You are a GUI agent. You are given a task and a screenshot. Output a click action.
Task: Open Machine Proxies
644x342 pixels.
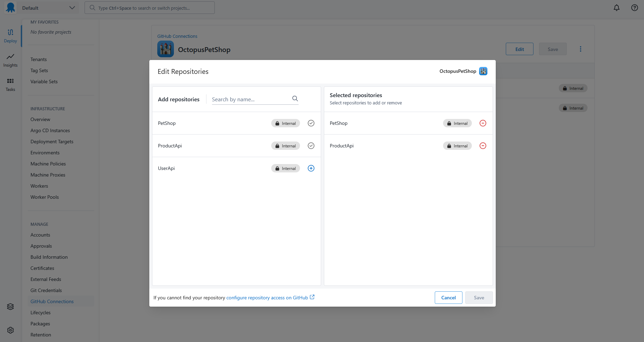pyautogui.click(x=48, y=175)
